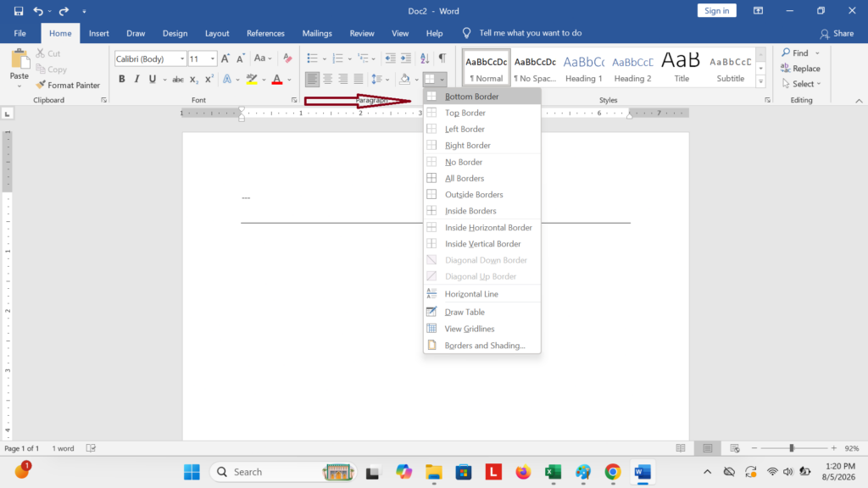Click Replace in Editing group
Screen dimensions: 868x488
click(x=800, y=68)
